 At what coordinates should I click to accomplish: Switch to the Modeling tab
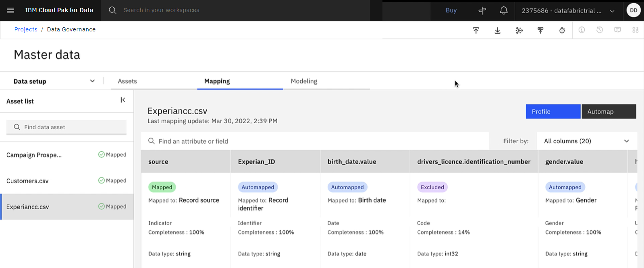(x=304, y=81)
